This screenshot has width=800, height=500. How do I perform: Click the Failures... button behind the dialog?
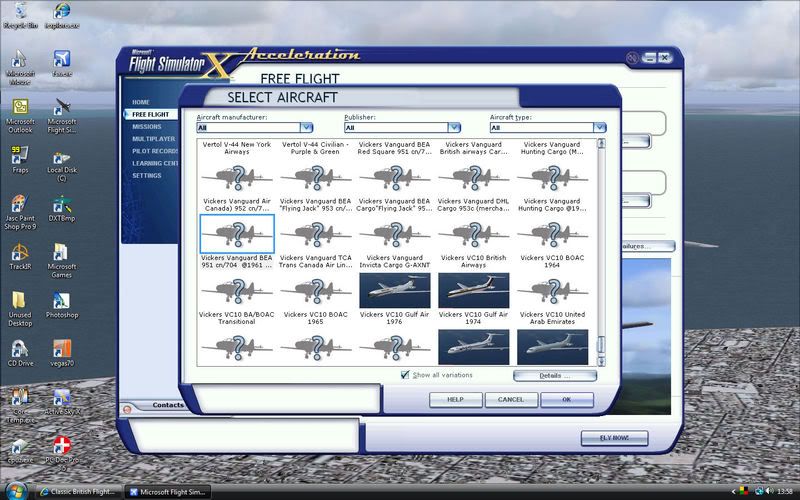[647, 246]
